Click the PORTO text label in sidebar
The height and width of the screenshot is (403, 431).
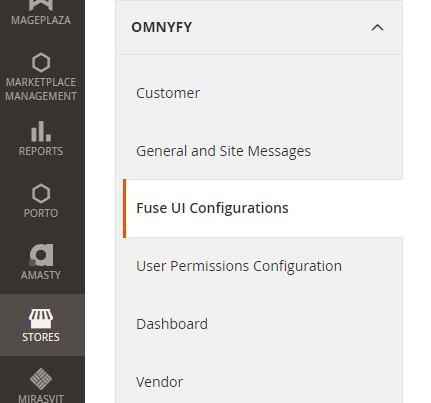(x=41, y=213)
